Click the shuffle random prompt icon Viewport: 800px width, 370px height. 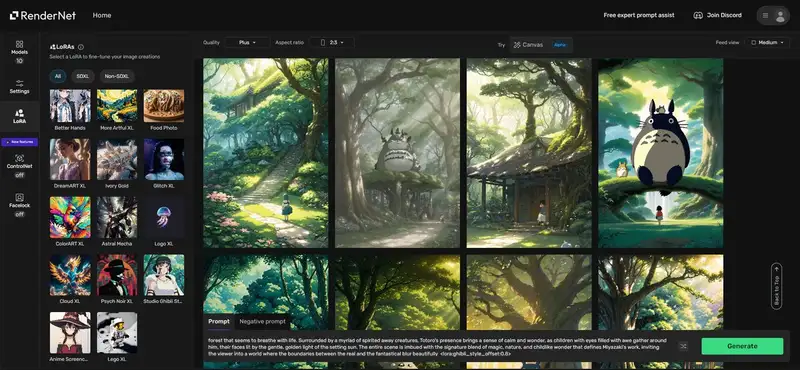683,346
